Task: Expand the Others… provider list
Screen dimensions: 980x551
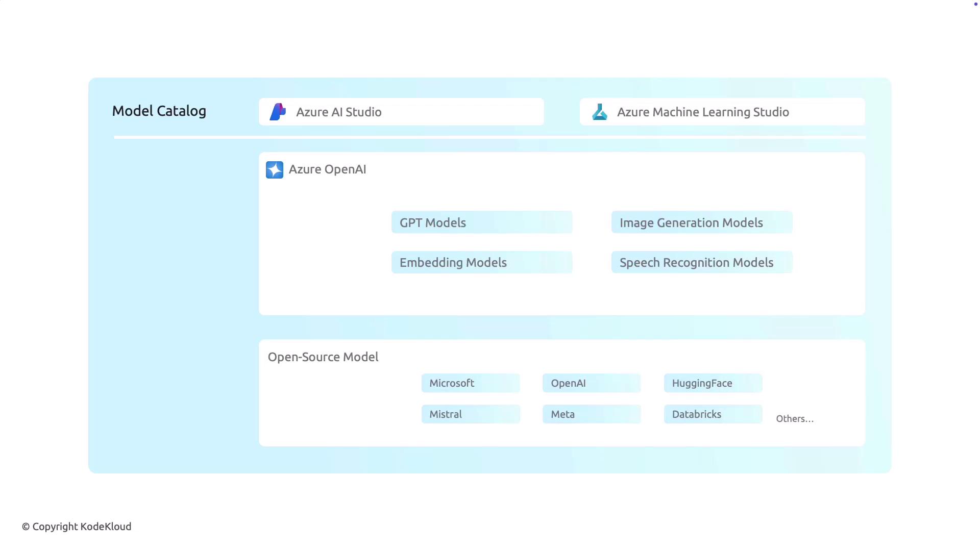Action: pyautogui.click(x=794, y=419)
